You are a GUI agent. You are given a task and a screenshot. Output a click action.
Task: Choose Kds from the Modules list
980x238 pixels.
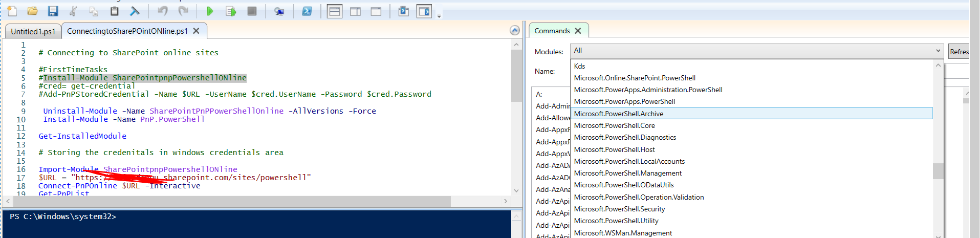pos(751,66)
